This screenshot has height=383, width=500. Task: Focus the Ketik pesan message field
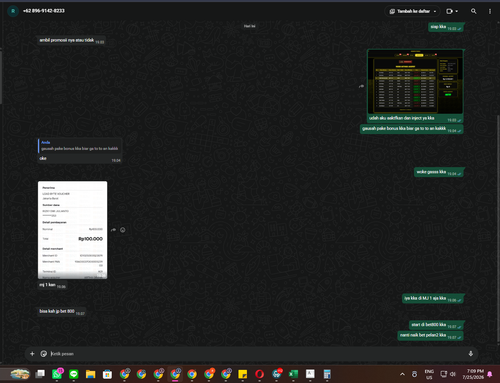click(x=257, y=354)
